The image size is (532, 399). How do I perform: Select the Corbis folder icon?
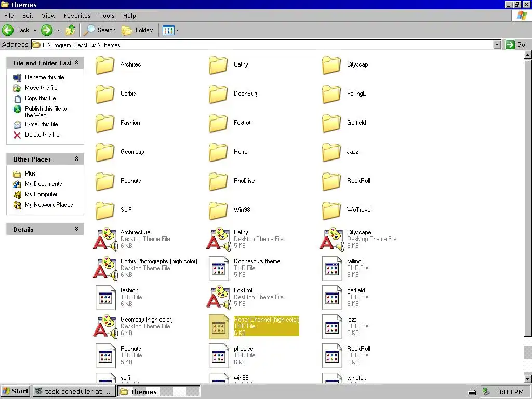coord(105,95)
